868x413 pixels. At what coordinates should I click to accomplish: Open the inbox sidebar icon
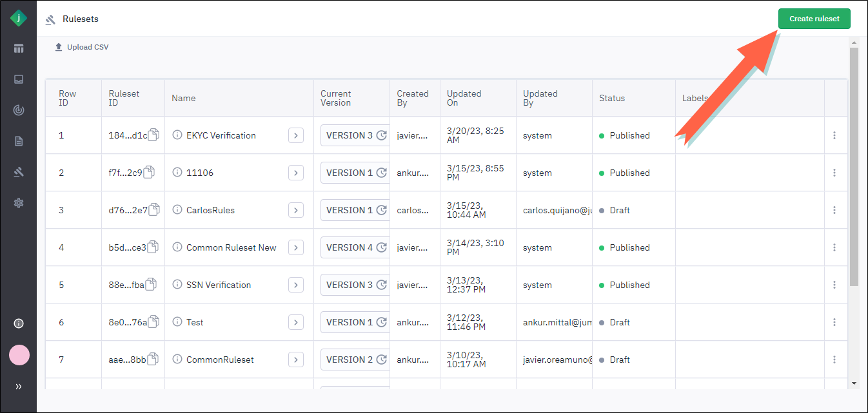19,79
